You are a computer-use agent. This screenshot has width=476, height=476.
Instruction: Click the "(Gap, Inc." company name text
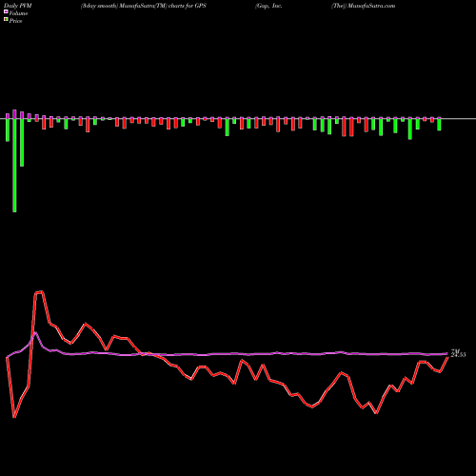[268, 6]
